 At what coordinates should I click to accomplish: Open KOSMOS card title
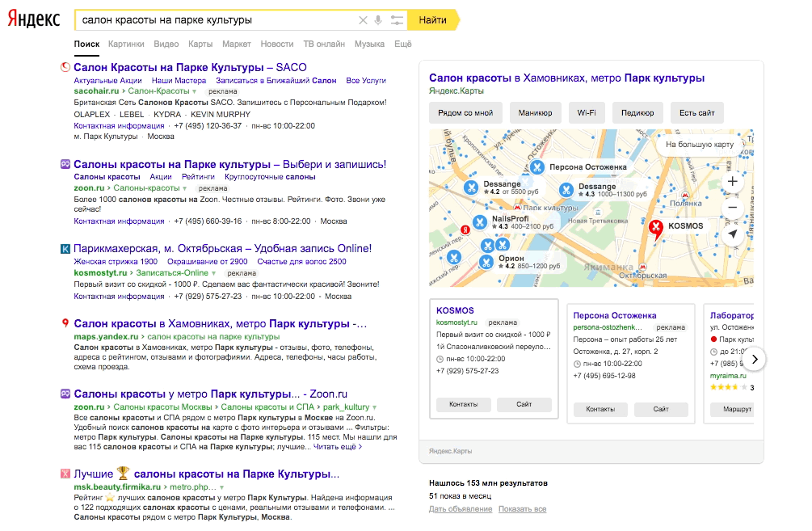coord(455,310)
